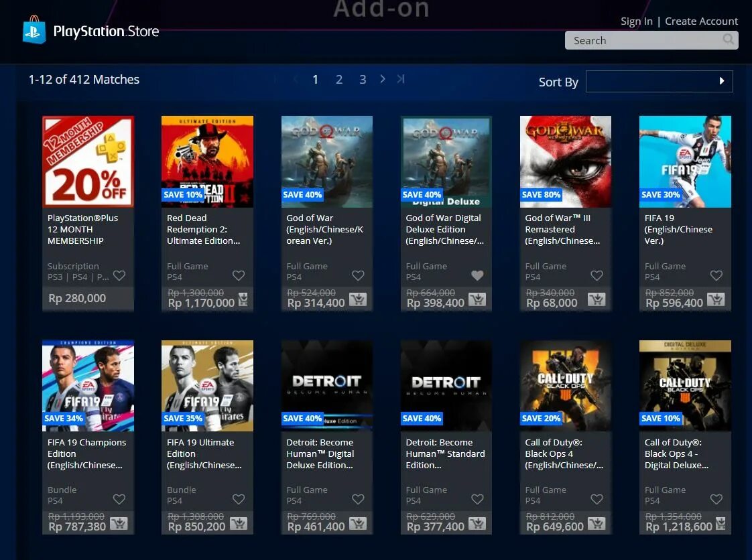Wishlist God of War Rp 314,400 heart

358,275
